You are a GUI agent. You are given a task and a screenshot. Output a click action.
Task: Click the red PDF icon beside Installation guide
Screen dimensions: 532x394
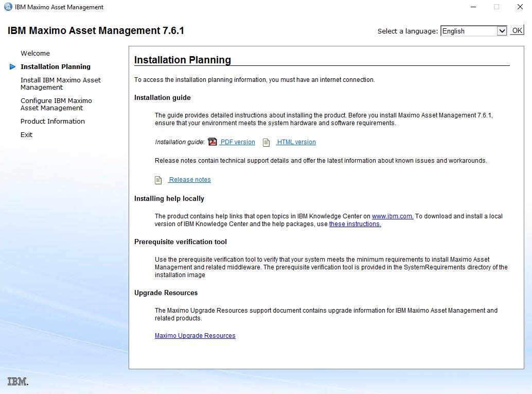212,142
